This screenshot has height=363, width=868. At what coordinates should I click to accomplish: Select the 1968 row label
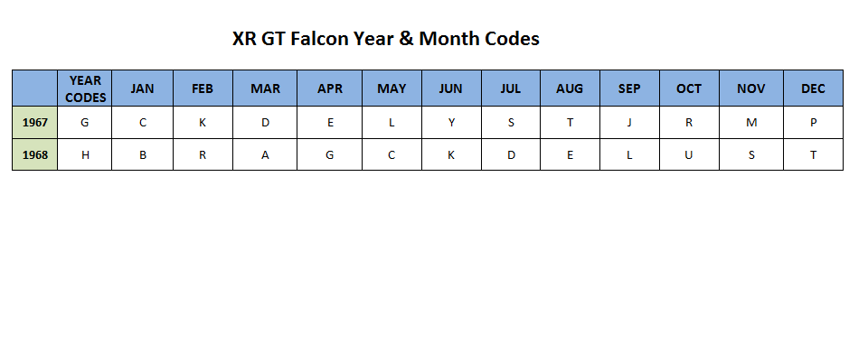tap(35, 154)
